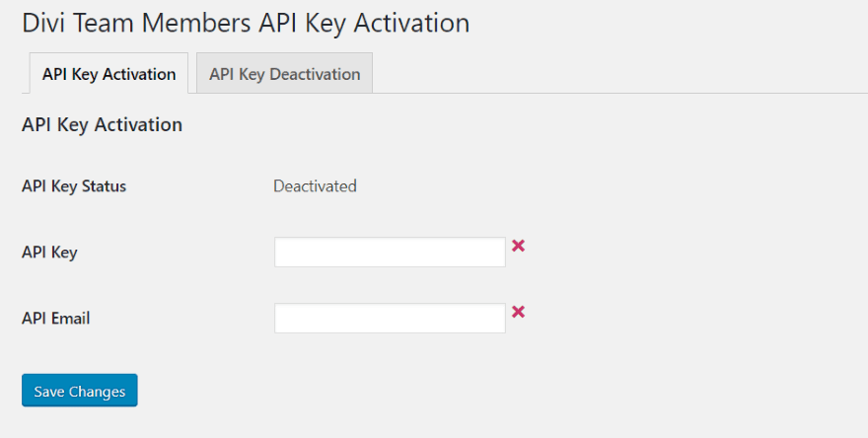Save the API activation settings
The height and width of the screenshot is (438, 868).
[79, 391]
